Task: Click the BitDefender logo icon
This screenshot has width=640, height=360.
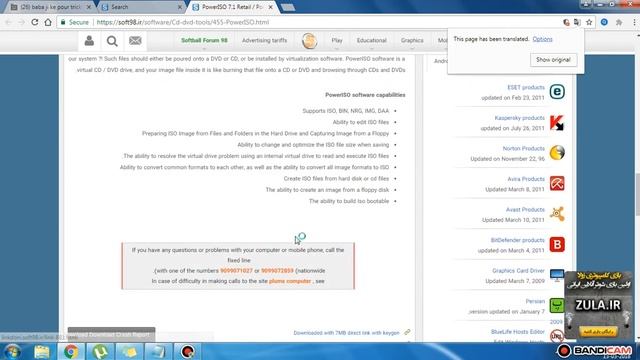Action: 557,244
